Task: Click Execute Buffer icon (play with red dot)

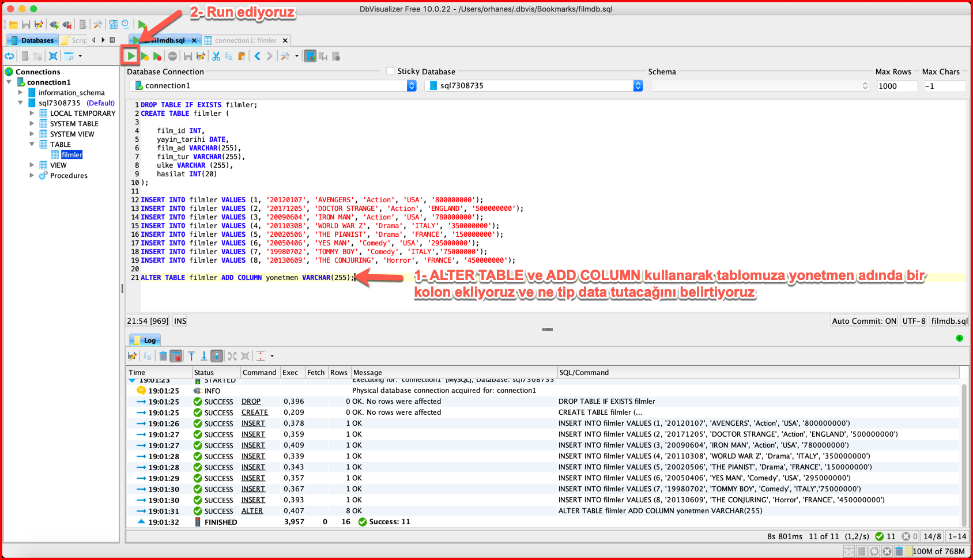Action: click(x=157, y=56)
